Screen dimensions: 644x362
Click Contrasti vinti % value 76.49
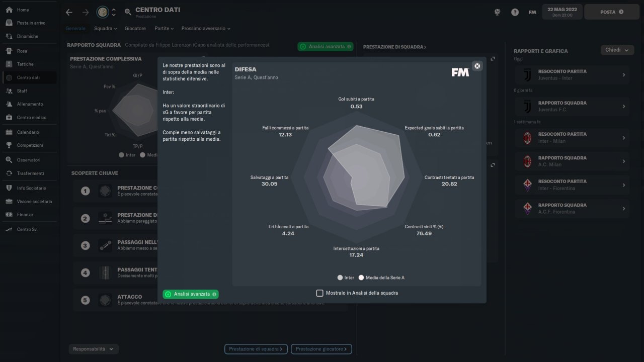point(424,234)
